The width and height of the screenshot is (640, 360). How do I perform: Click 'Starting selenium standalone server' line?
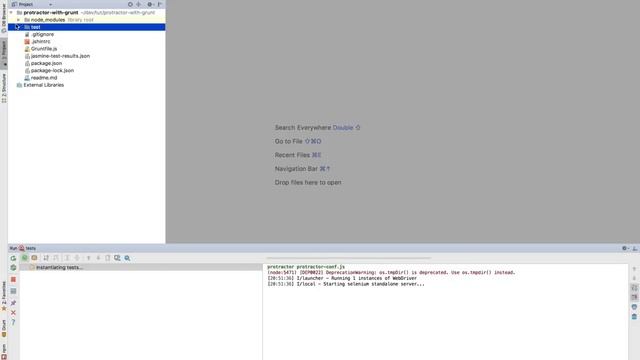coord(346,284)
